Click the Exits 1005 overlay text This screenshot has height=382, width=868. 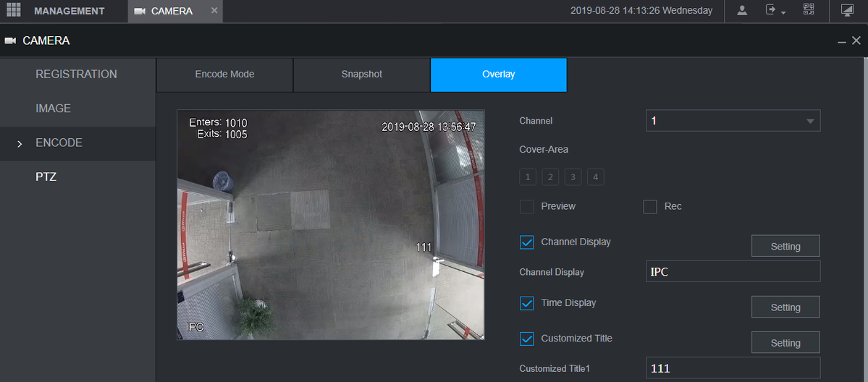point(222,133)
